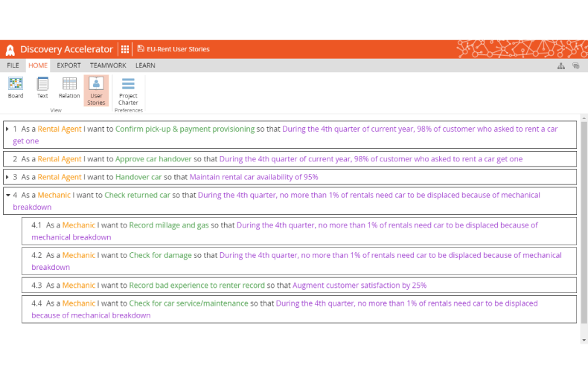588x383 pixels.
Task: Open the TEAMWORK tab
Action: 108,65
